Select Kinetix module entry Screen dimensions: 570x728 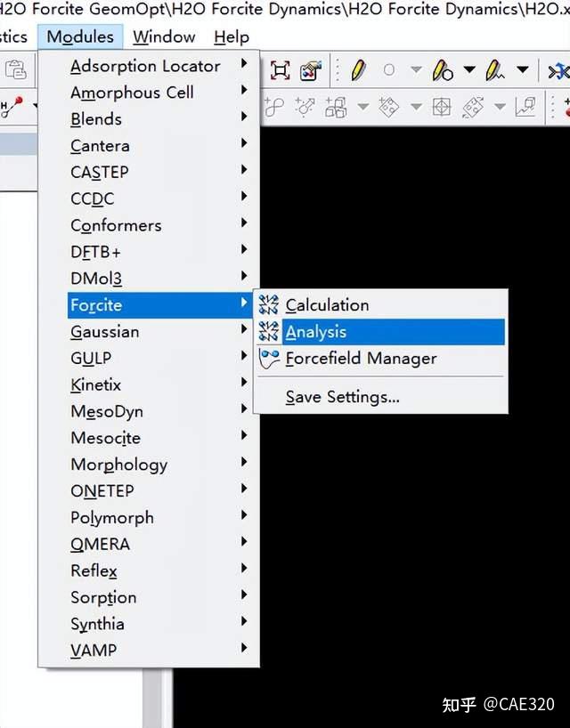point(159,384)
